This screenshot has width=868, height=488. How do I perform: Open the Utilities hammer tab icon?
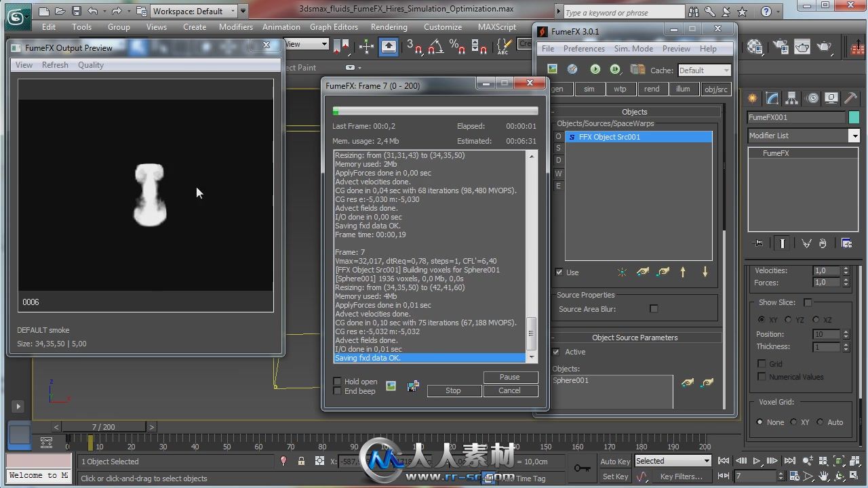(x=850, y=98)
